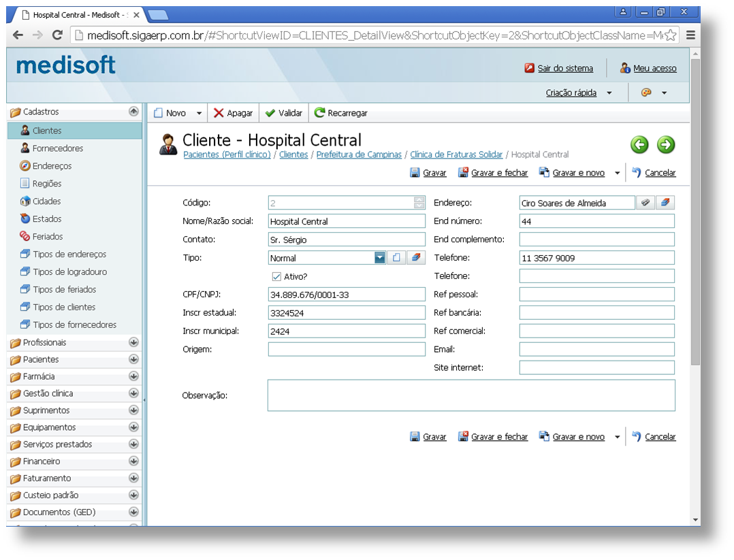Click the browser back arrow
Image resolution: width=734 pixels, height=560 pixels.
18,35
